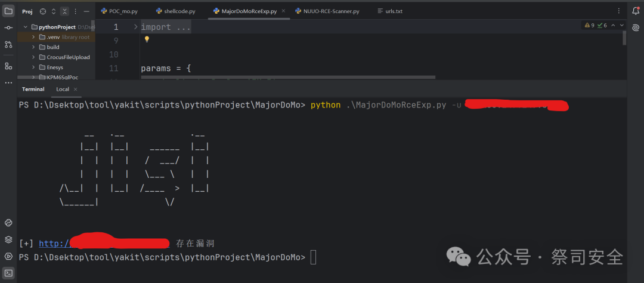Expand the build folder
The width and height of the screenshot is (644, 283).
click(33, 47)
